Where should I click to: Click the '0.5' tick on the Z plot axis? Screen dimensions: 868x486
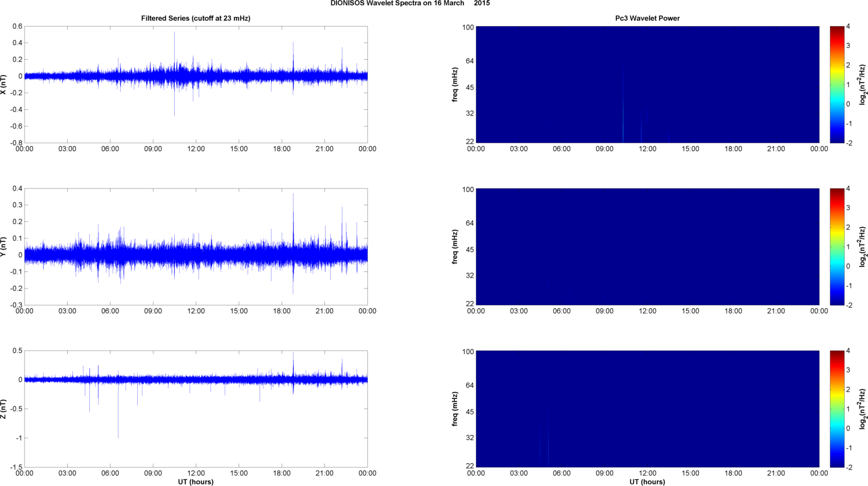pyautogui.click(x=17, y=351)
